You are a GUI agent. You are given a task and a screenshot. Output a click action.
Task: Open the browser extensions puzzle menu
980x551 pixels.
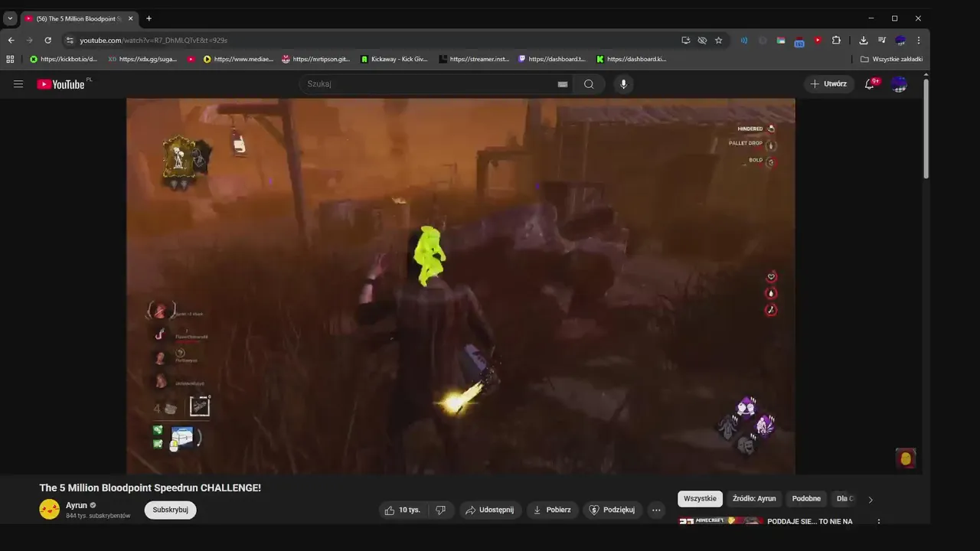point(836,40)
